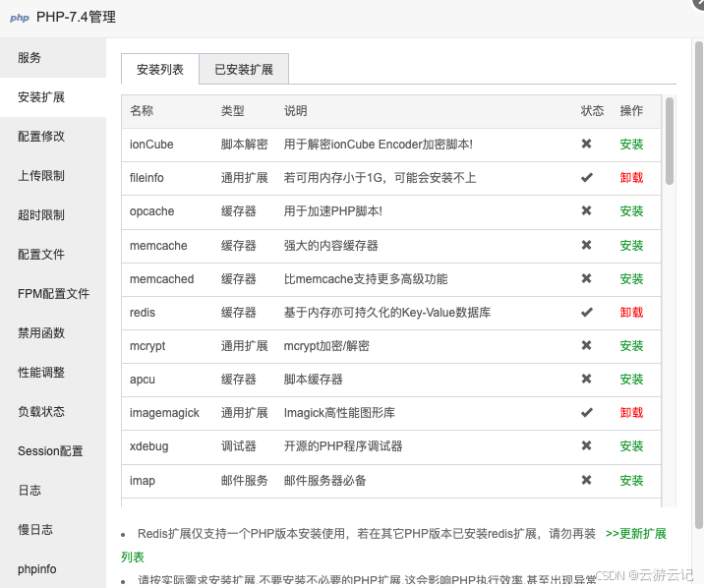The image size is (704, 588).
Task: Click the 名称 column header
Action: [x=142, y=110]
